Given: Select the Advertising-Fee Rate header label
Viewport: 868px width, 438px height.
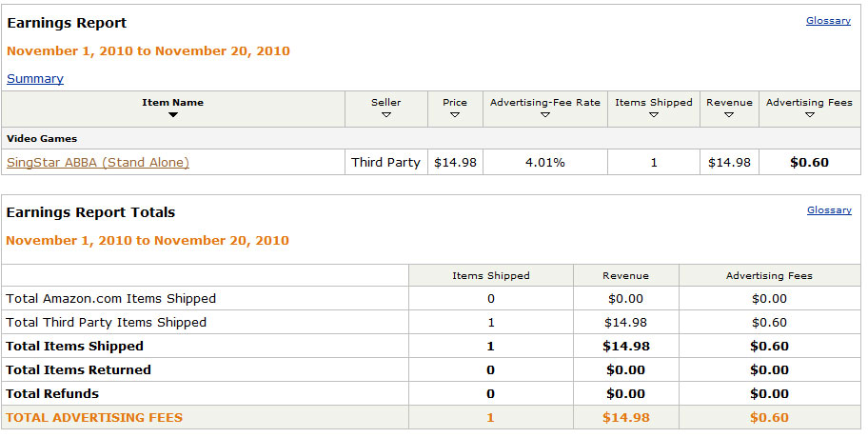Looking at the screenshot, I should pyautogui.click(x=545, y=103).
